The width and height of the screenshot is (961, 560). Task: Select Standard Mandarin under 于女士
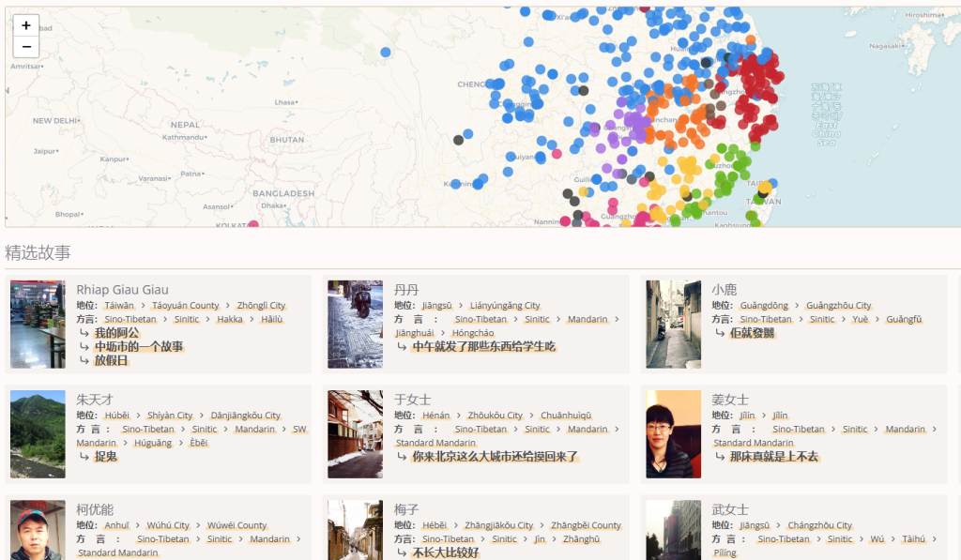tap(435, 443)
